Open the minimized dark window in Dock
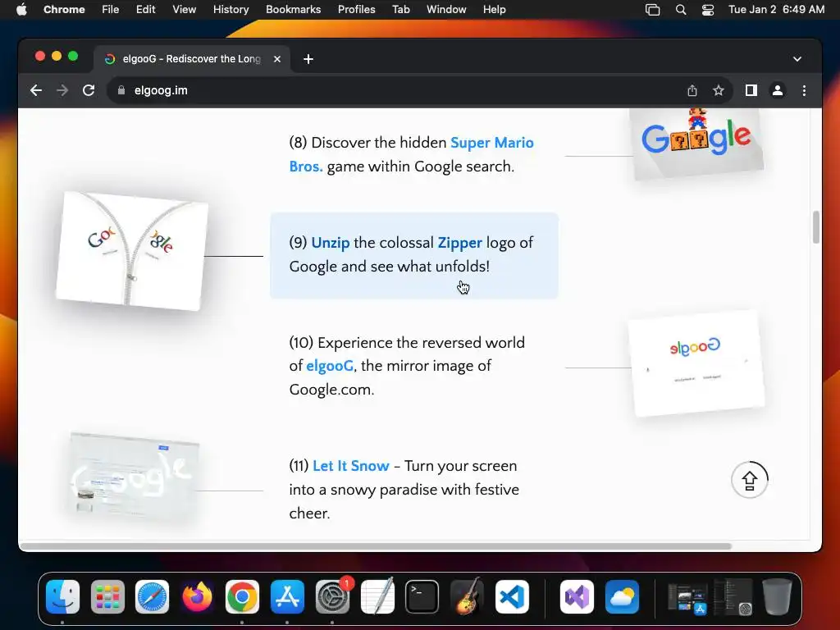Image resolution: width=840 pixels, height=630 pixels. point(733,597)
